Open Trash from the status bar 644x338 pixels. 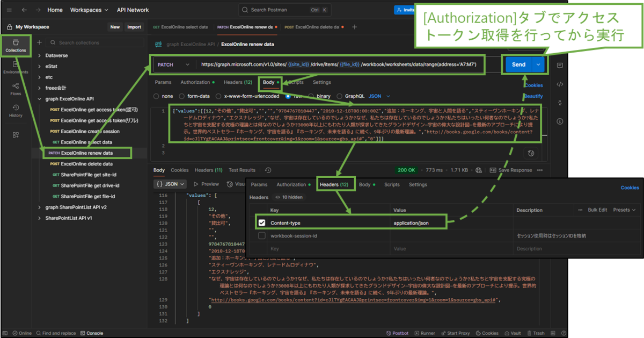coord(535,333)
